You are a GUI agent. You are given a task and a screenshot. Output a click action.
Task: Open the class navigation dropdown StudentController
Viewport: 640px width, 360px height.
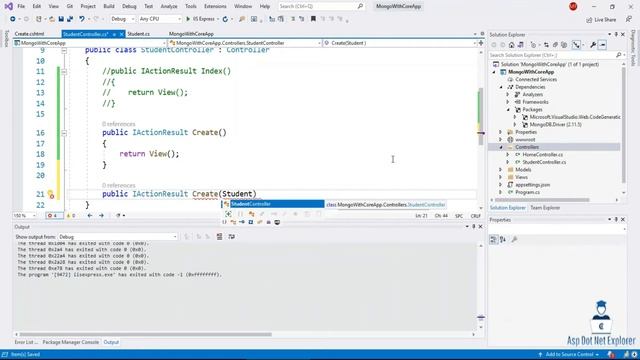(x=245, y=43)
